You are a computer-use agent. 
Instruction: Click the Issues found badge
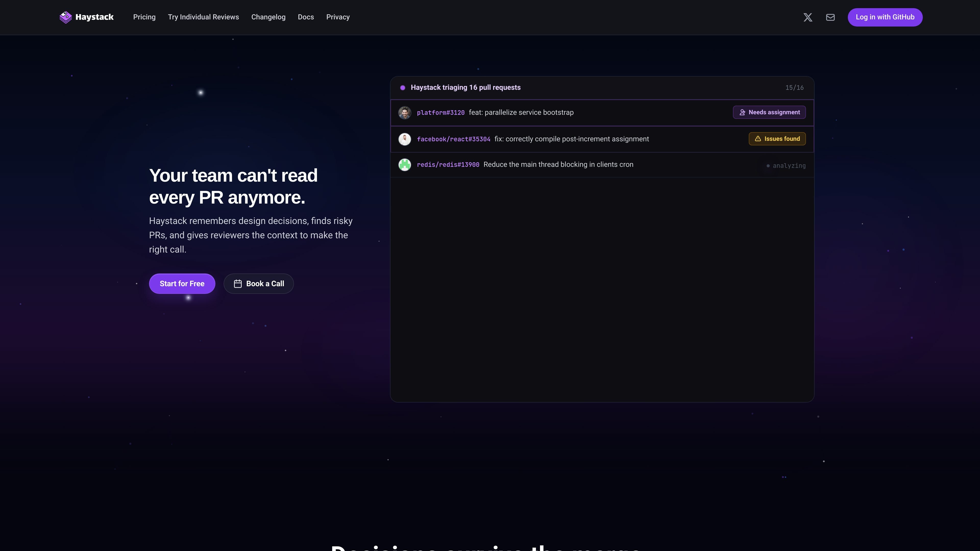coord(777,139)
